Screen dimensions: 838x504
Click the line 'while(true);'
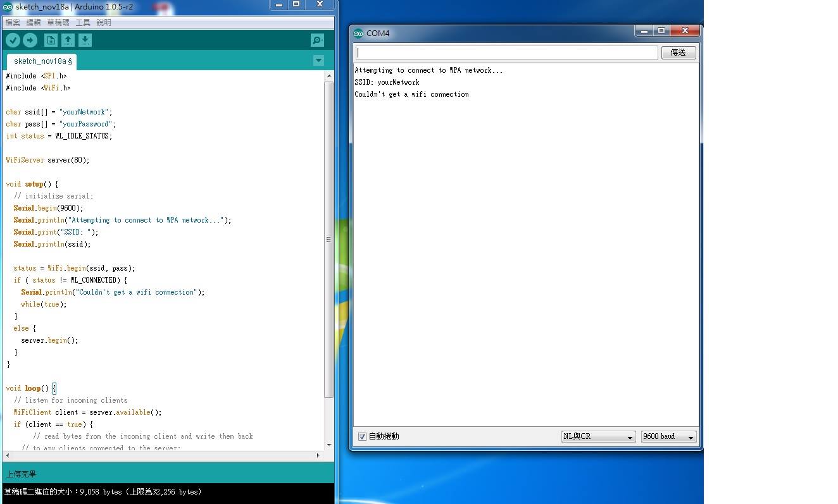pos(44,304)
